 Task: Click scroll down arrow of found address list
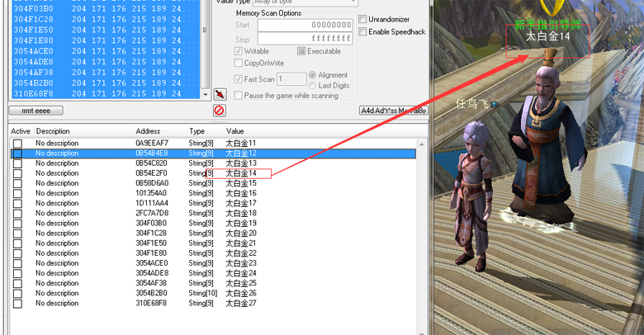[206, 94]
